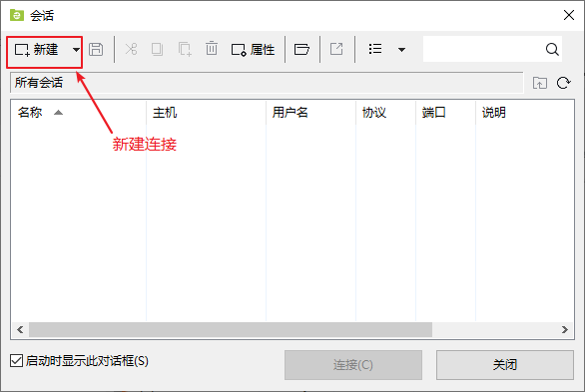Click the paste icon in toolbar
Viewport: 585px width, 392px height.
pos(185,49)
